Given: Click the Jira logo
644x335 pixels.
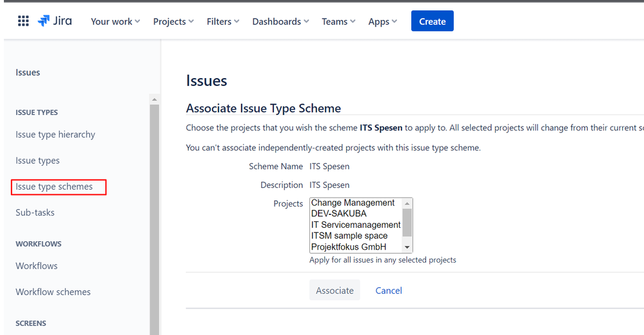Looking at the screenshot, I should click(x=55, y=21).
